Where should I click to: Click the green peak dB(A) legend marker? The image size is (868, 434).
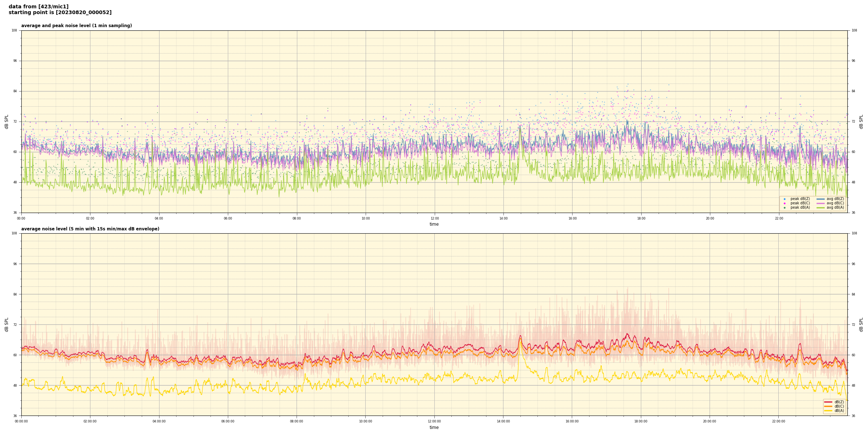[x=784, y=208]
